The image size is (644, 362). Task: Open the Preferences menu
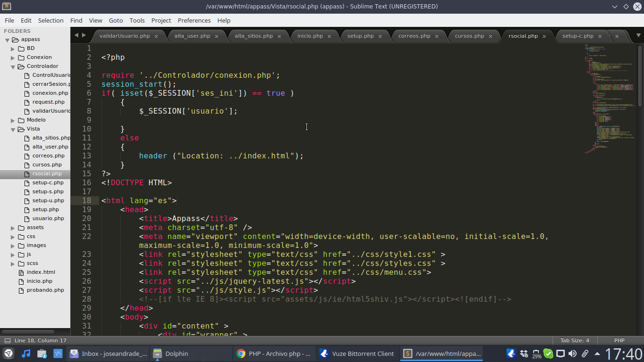[x=194, y=20]
